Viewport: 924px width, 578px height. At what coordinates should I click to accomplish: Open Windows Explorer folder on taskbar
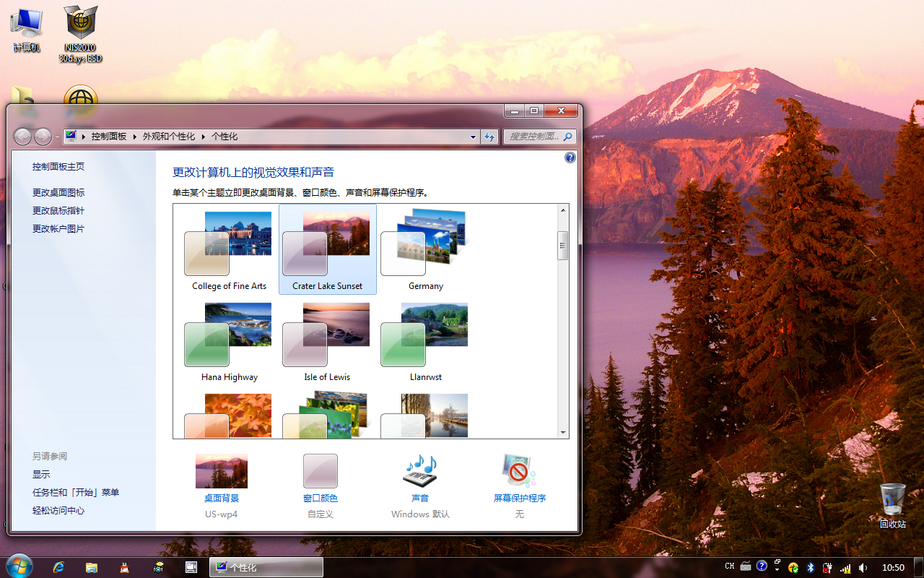click(x=92, y=567)
